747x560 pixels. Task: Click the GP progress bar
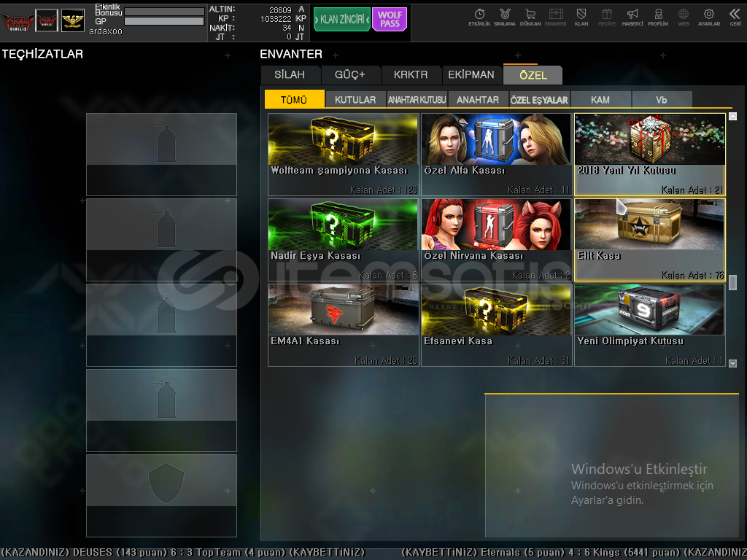click(164, 21)
